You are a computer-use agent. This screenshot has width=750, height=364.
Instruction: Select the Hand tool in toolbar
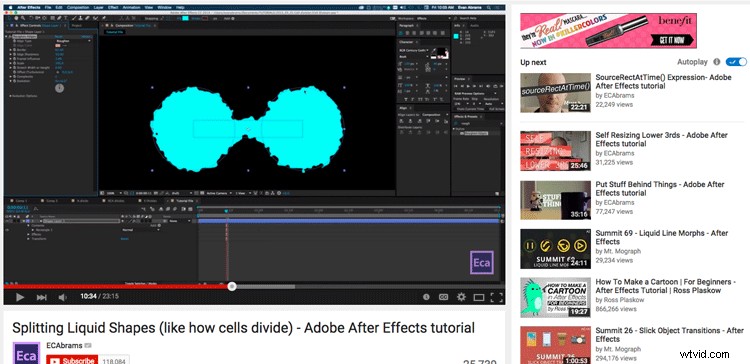click(x=16, y=18)
